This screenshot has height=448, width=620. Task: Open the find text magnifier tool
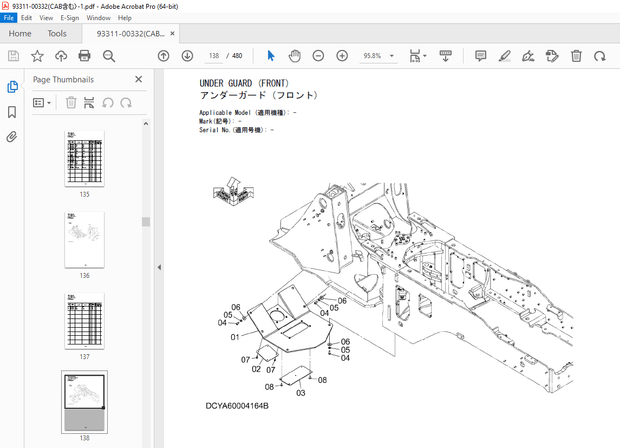pyautogui.click(x=109, y=56)
